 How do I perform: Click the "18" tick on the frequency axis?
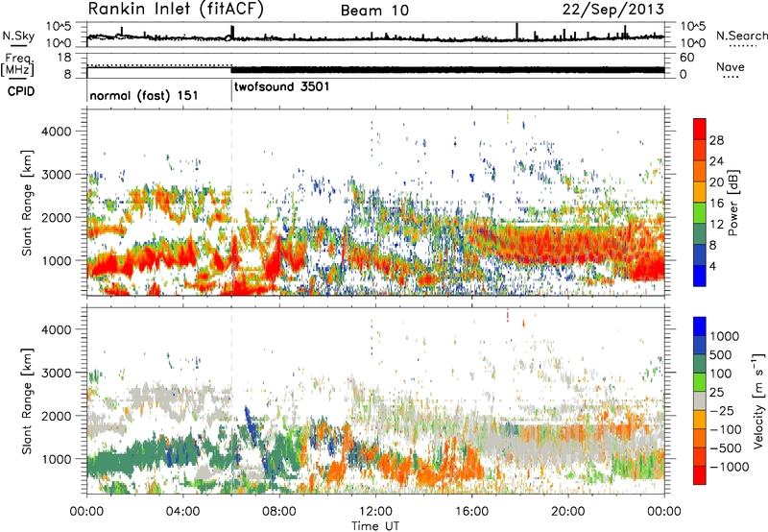tap(63, 58)
